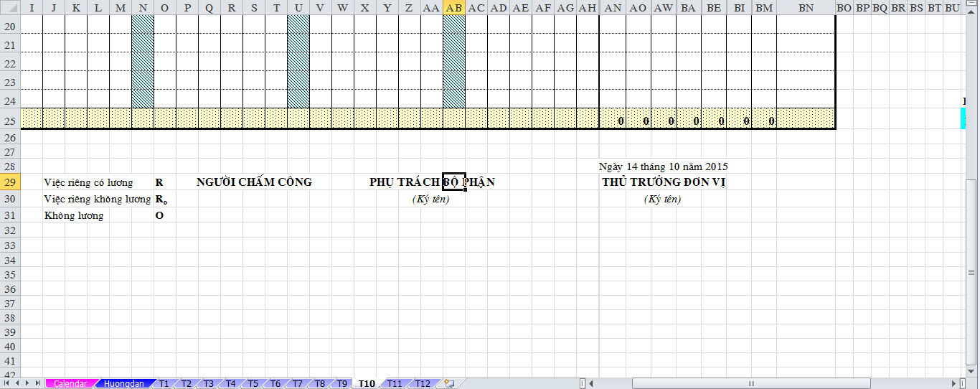Image resolution: width=980 pixels, height=389 pixels.
Task: Click the total 0 under column BM
Action: point(772,121)
